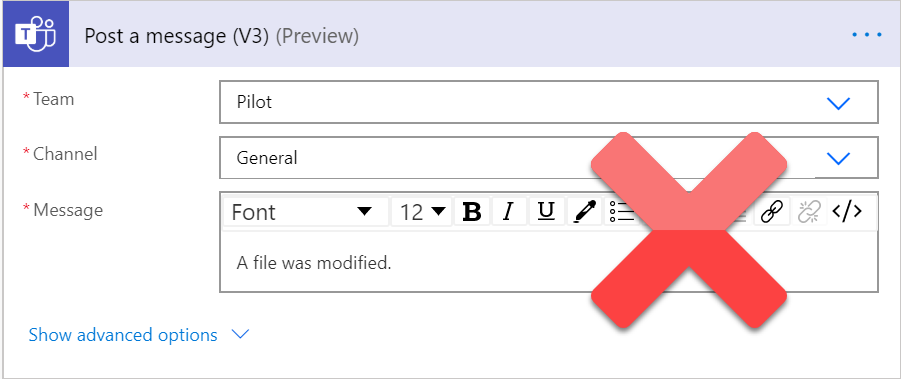Insert a bulleted list in message
The width and height of the screenshot is (901, 379).
coord(621,212)
